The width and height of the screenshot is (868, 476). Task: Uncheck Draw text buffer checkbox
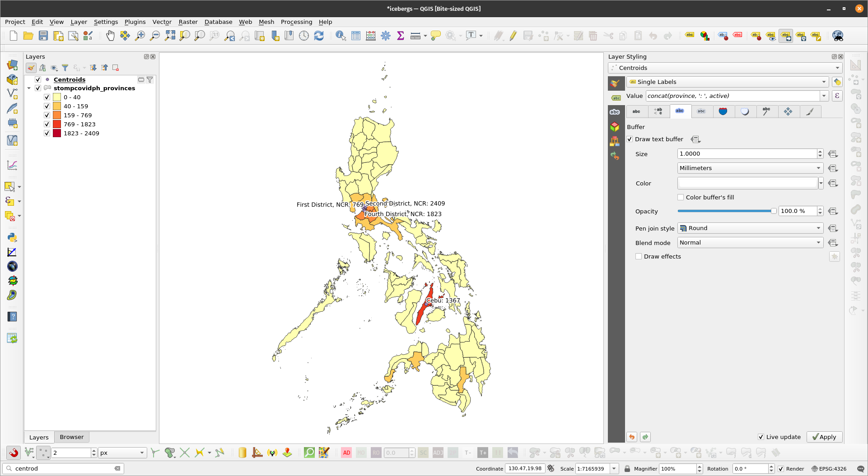pos(630,139)
